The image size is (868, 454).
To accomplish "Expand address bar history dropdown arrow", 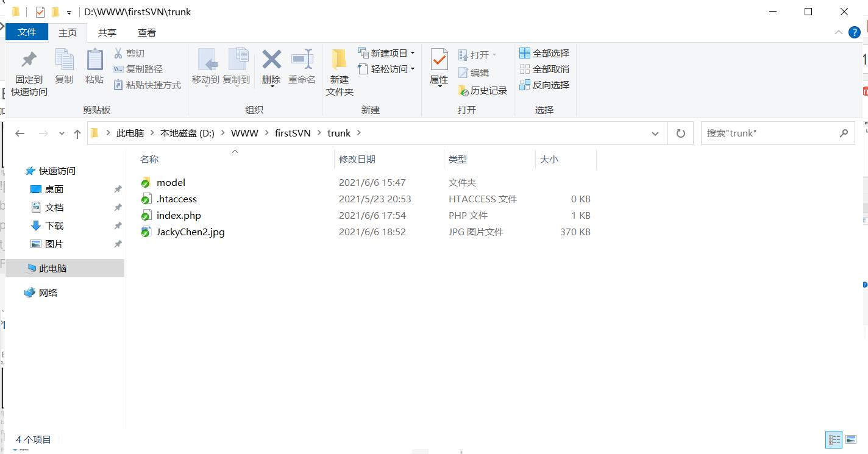I will click(x=655, y=133).
